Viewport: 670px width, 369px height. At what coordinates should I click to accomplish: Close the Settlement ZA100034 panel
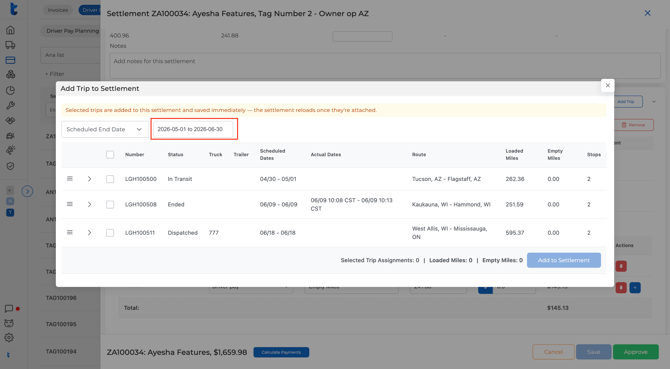tap(647, 13)
